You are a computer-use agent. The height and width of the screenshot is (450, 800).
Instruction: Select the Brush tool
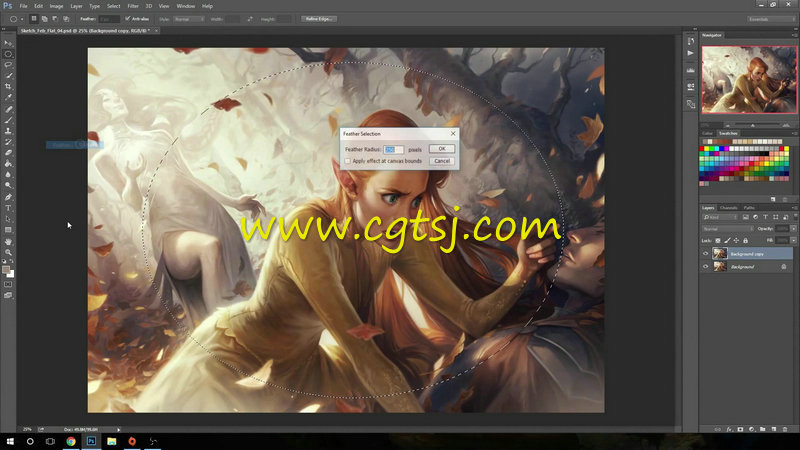8,120
